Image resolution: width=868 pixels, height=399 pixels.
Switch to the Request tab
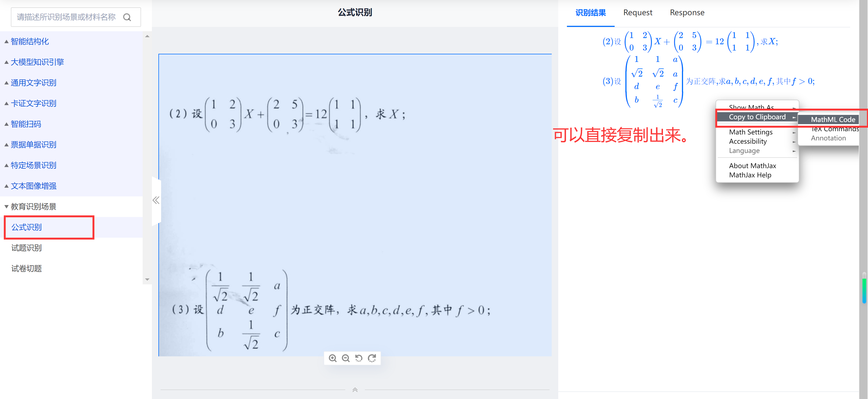(x=637, y=13)
